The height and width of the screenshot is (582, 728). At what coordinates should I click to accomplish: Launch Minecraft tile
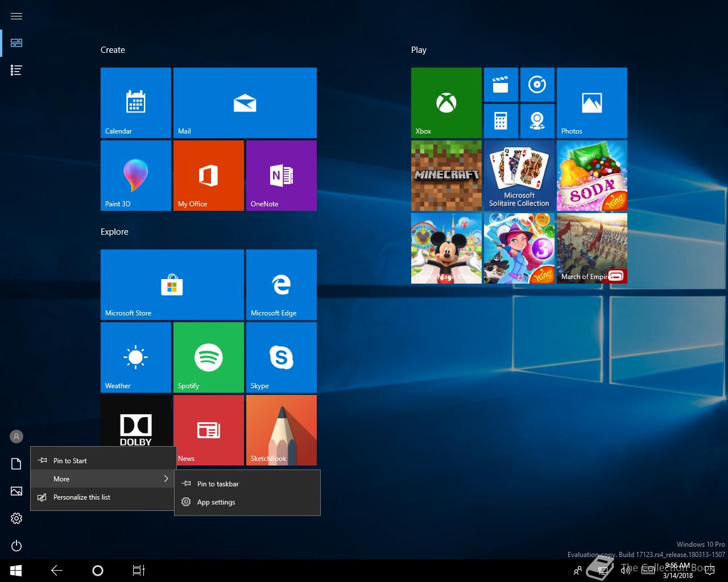pos(446,176)
